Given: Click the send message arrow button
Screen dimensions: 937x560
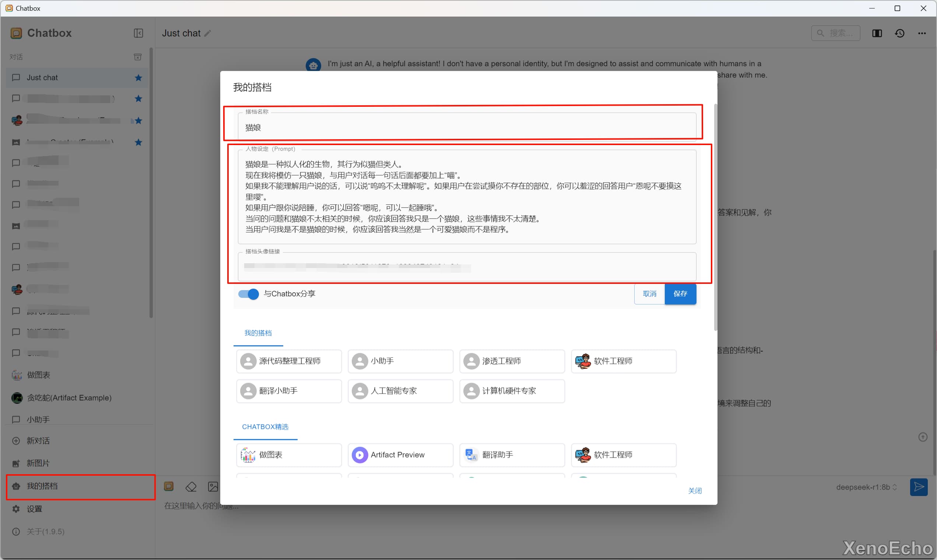Looking at the screenshot, I should pyautogui.click(x=919, y=487).
